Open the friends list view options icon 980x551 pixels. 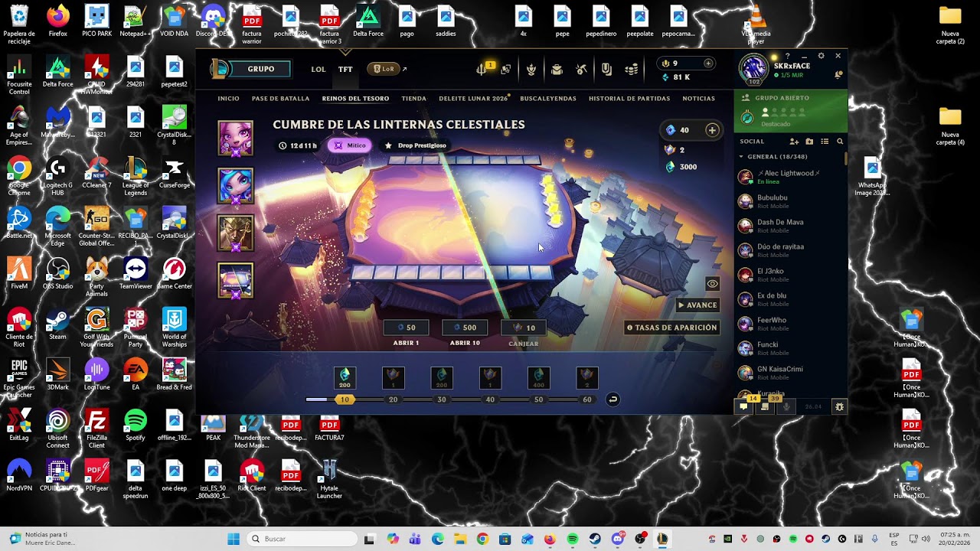(x=825, y=142)
